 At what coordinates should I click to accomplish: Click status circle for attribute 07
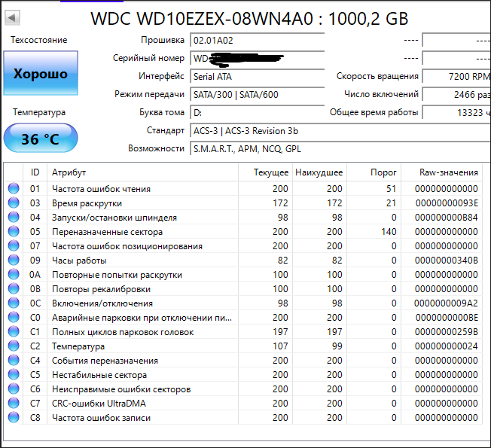pyautogui.click(x=14, y=245)
